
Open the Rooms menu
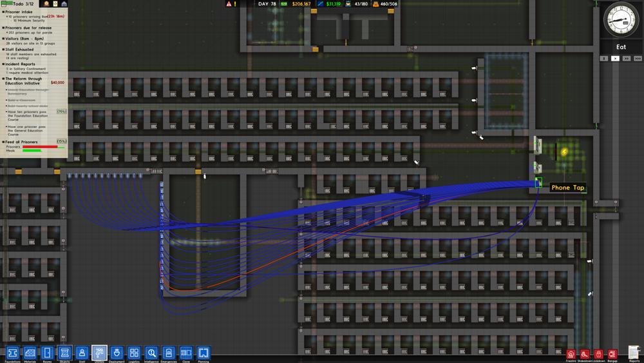tap(47, 353)
